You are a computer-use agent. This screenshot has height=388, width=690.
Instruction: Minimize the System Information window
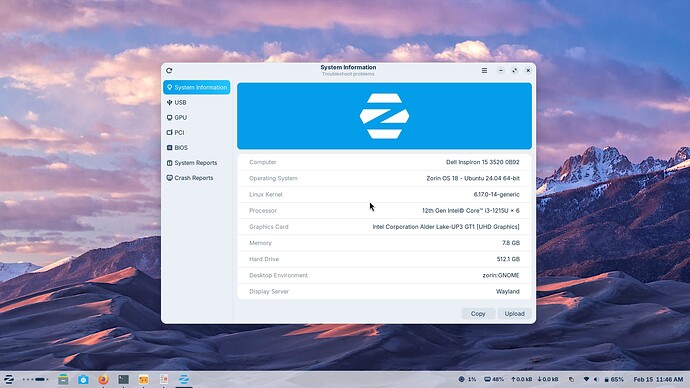click(x=501, y=70)
